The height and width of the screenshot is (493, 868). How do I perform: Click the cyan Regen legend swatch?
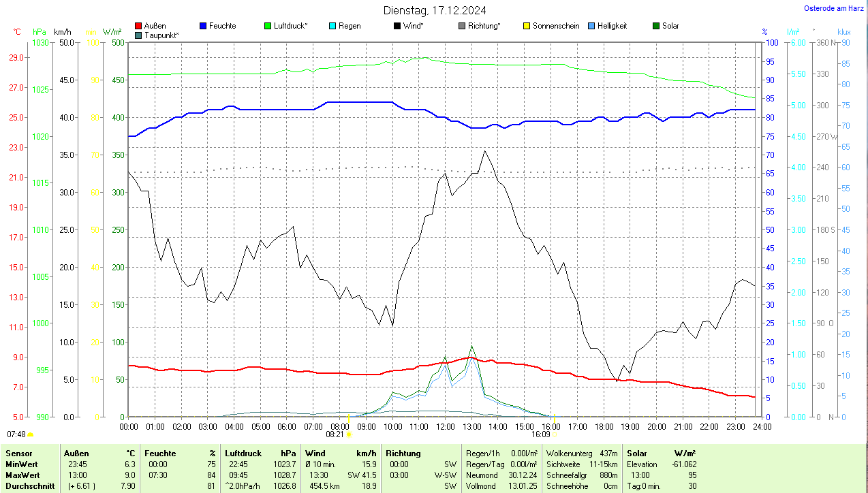[332, 26]
